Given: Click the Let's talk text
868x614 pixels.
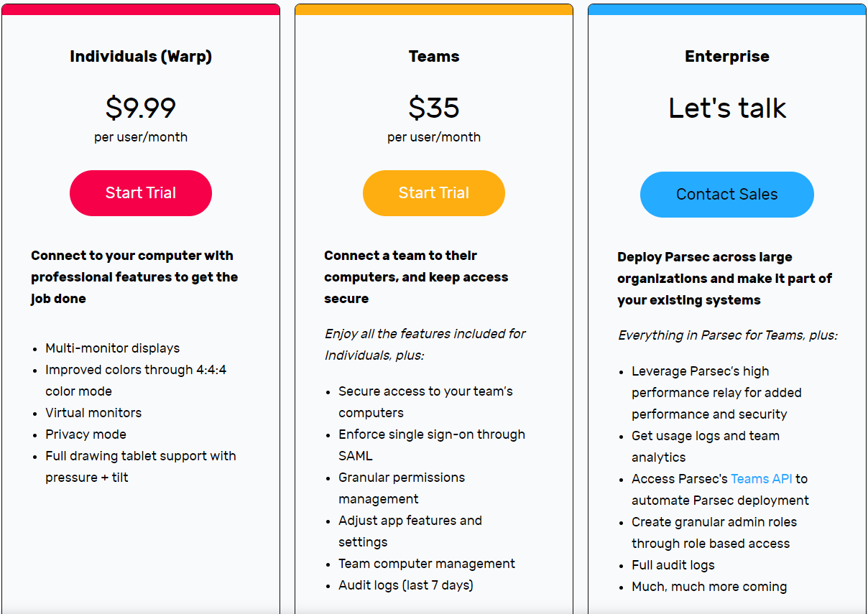Looking at the screenshot, I should coord(726,108).
